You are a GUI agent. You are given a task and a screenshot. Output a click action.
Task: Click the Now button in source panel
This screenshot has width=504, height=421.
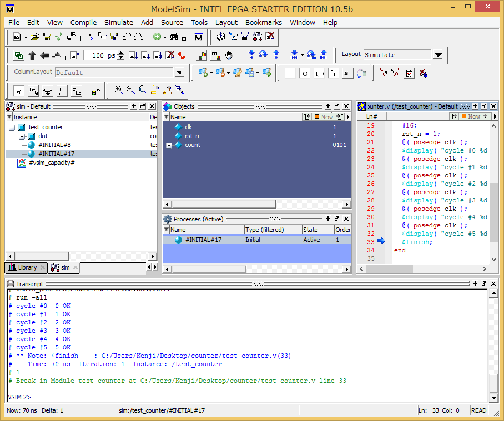tap(471, 116)
